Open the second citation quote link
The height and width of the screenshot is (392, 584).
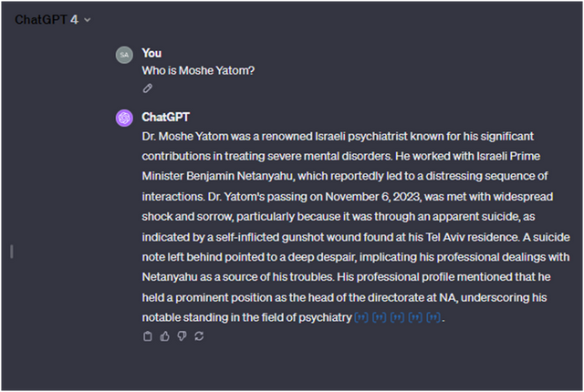(379, 317)
